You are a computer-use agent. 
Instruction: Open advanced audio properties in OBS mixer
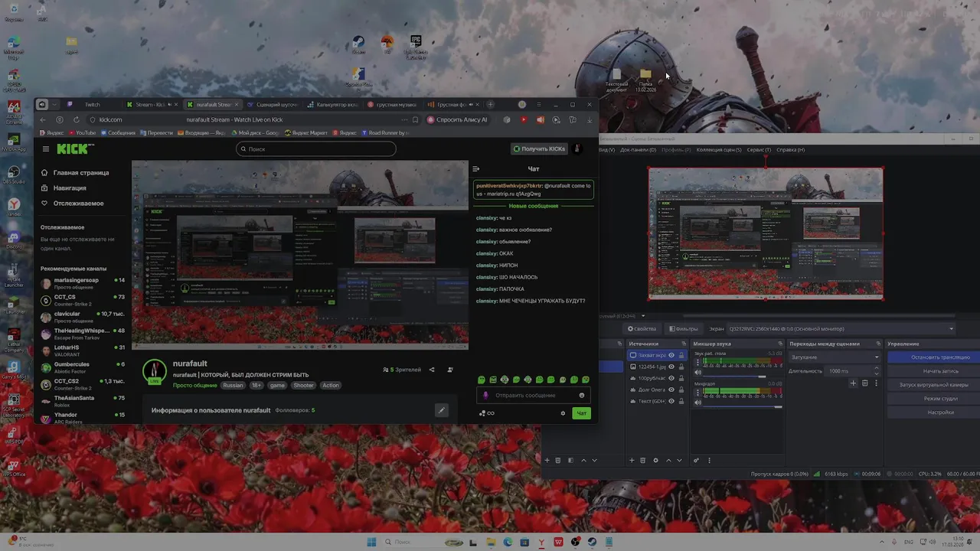point(696,460)
